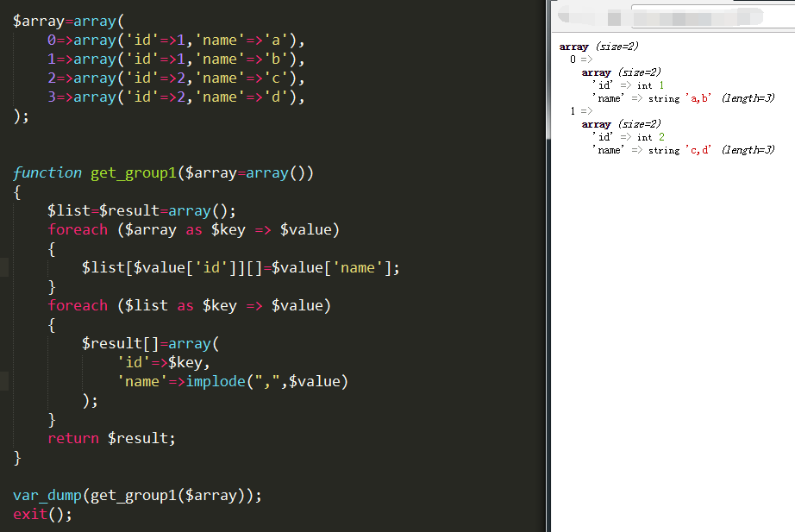Click the nested "array (size=2)" under key 1
795x532 pixels.
(x=621, y=124)
